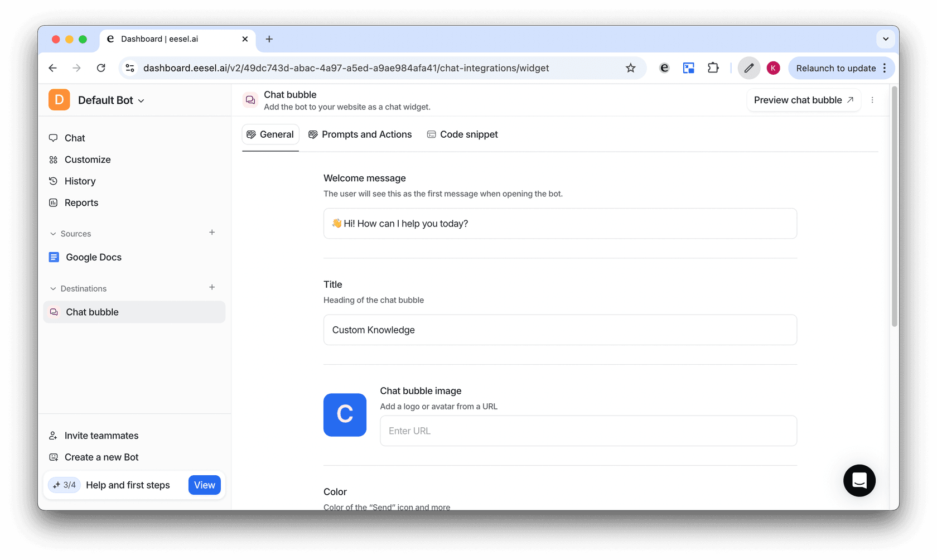Open the Intercom chat launcher icon
Image resolution: width=937 pixels, height=560 pixels.
pyautogui.click(x=859, y=480)
